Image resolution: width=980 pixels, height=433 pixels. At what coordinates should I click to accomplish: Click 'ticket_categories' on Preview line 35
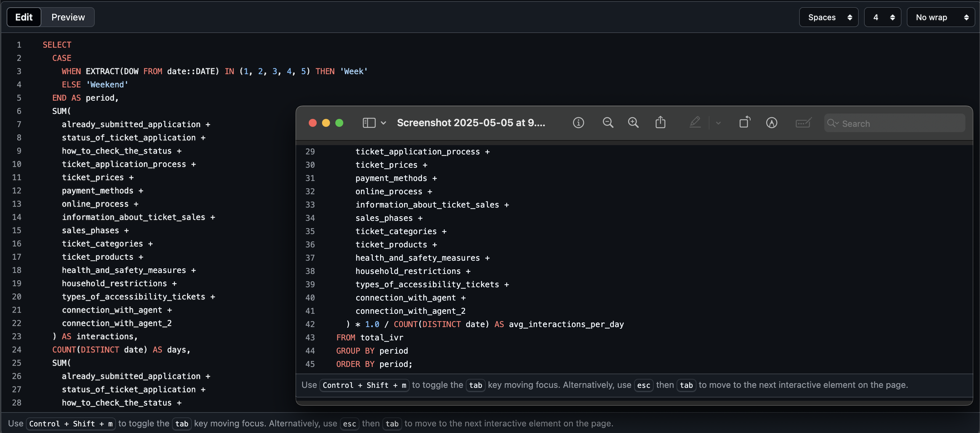tap(396, 231)
